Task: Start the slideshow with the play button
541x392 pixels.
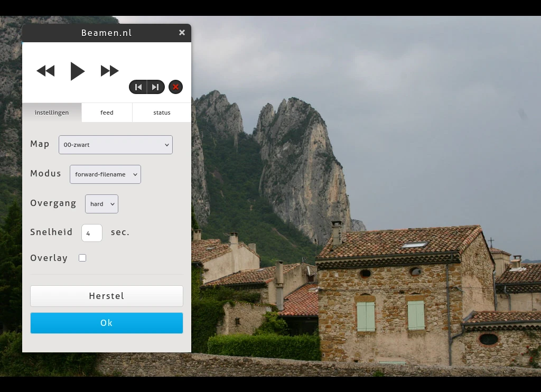Action: pyautogui.click(x=77, y=71)
